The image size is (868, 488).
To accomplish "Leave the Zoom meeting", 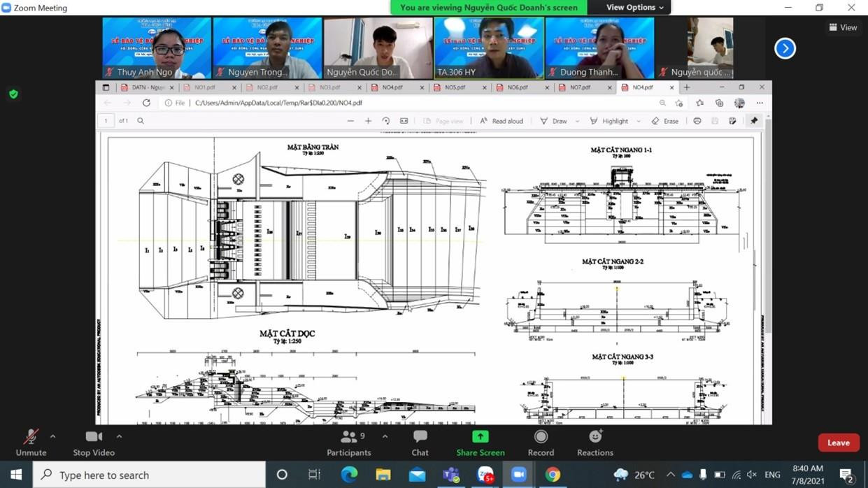I will point(838,442).
